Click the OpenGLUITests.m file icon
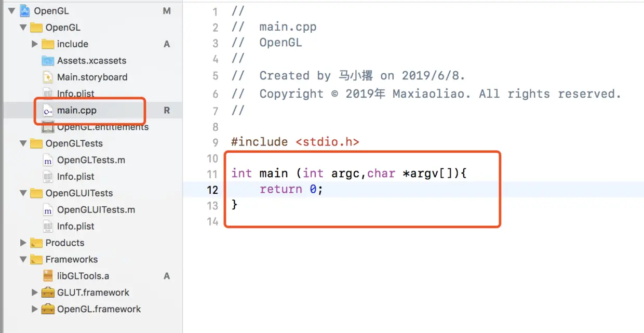Image resolution: width=644 pixels, height=333 pixels. pyautogui.click(x=48, y=210)
